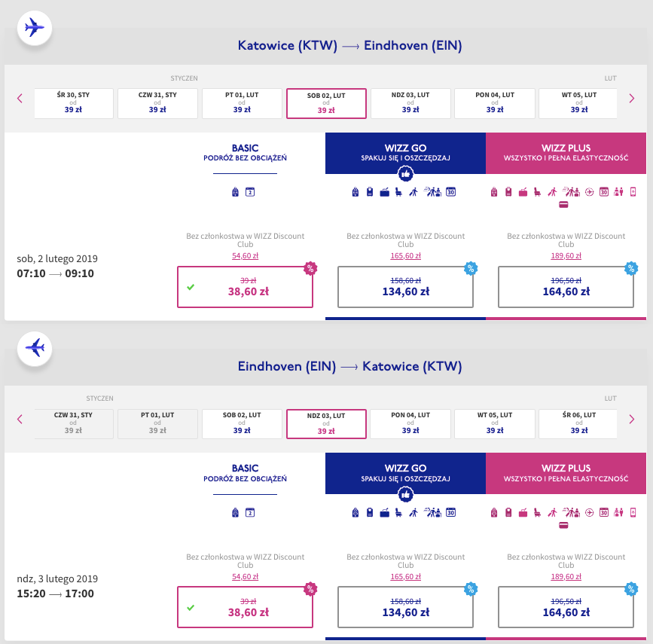
Task: Click outbound non-member price 54,60 zł link
Action: 245,256
